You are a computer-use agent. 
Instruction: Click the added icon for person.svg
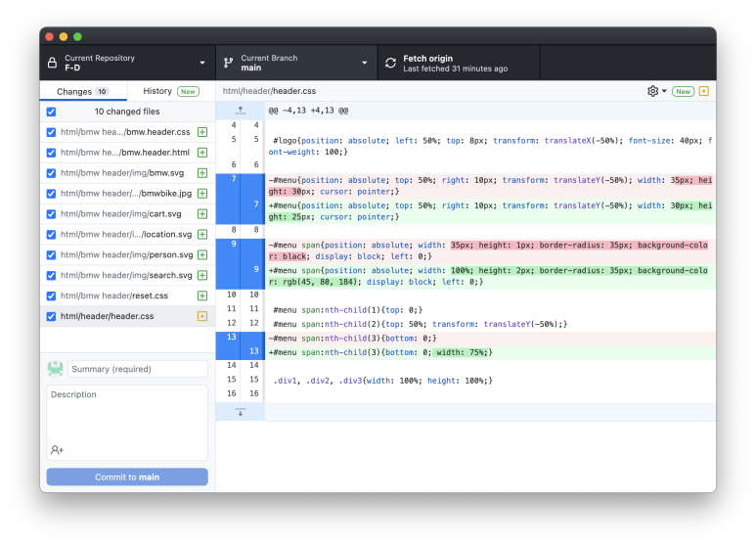click(x=202, y=254)
